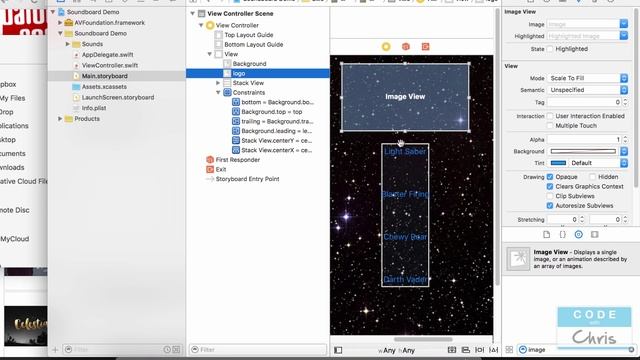Enable User Interaction Enabled checkbox
Image resolution: width=640 pixels, height=360 pixels.
550,116
